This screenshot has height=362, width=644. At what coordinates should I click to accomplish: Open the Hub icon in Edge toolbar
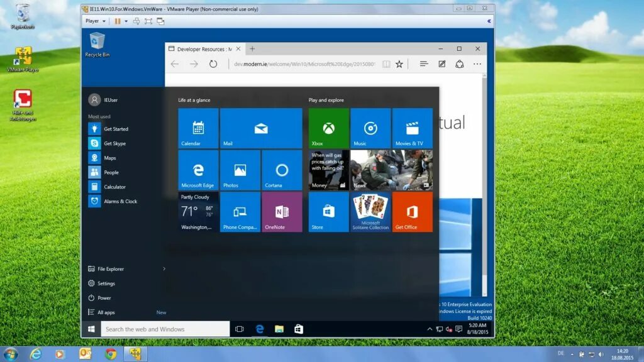point(423,63)
